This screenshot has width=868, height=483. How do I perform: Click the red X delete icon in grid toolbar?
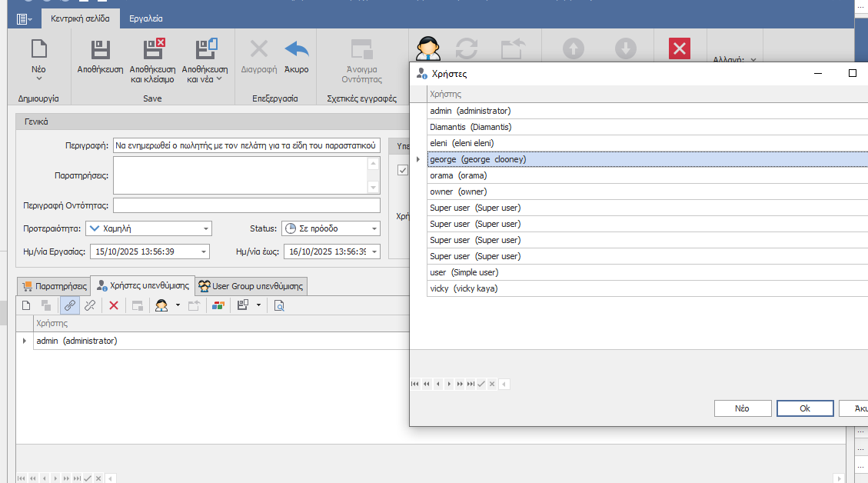click(114, 305)
